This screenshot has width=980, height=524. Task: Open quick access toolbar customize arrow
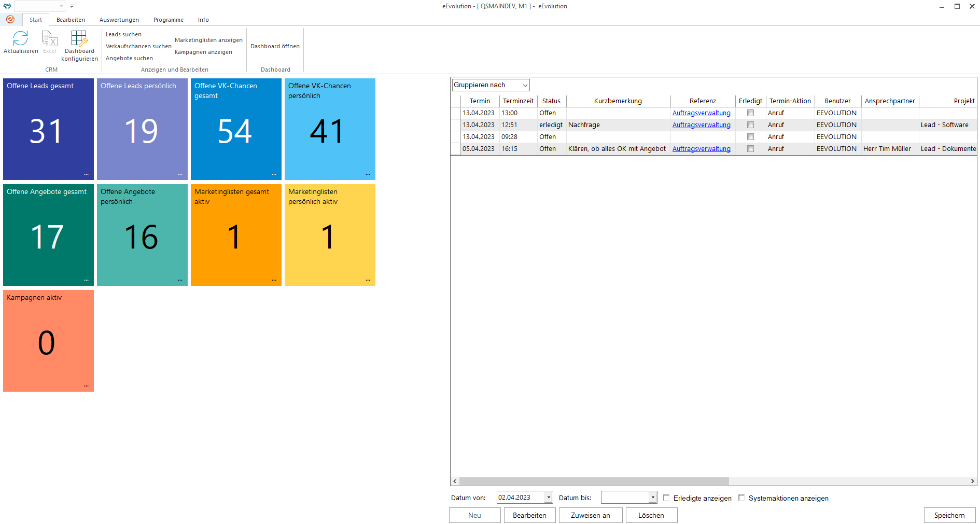pyautogui.click(x=72, y=6)
